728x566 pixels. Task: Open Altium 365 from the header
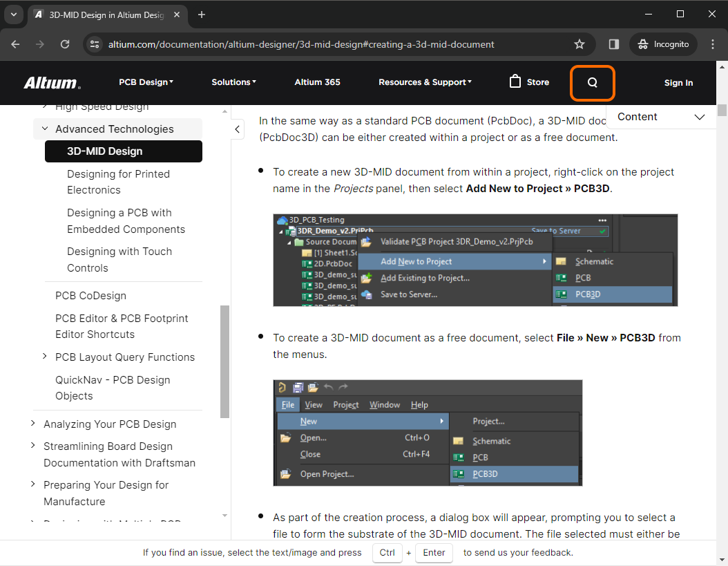point(318,82)
